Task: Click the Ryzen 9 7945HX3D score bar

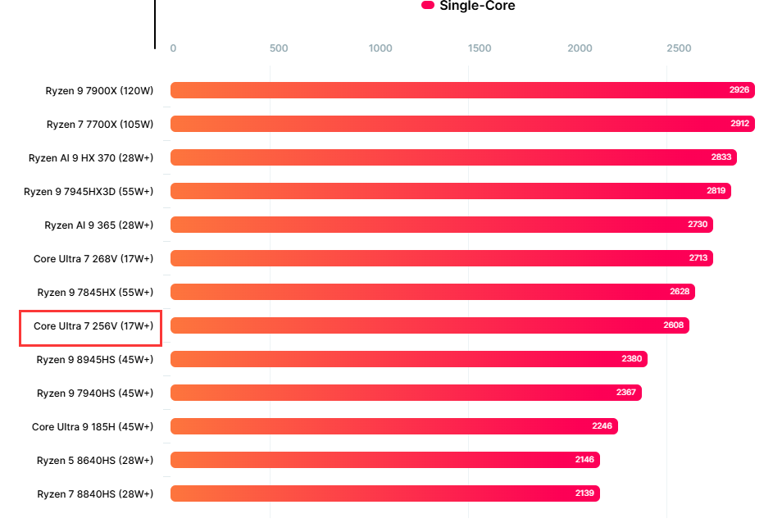Action: (x=450, y=191)
